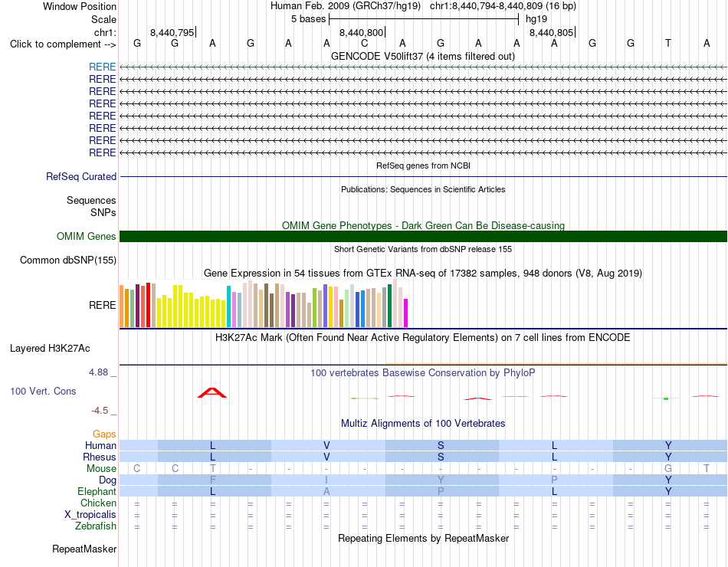Click the OMIM Genes track label
The width and height of the screenshot is (728, 567).
(x=86, y=236)
